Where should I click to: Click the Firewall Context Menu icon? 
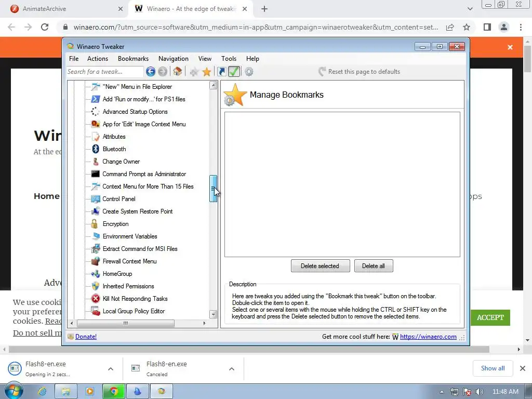click(x=96, y=261)
